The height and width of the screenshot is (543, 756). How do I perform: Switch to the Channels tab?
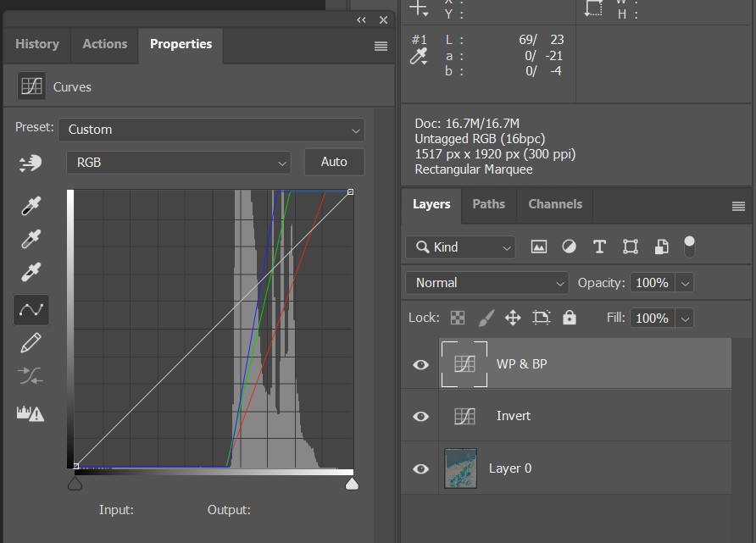(554, 204)
